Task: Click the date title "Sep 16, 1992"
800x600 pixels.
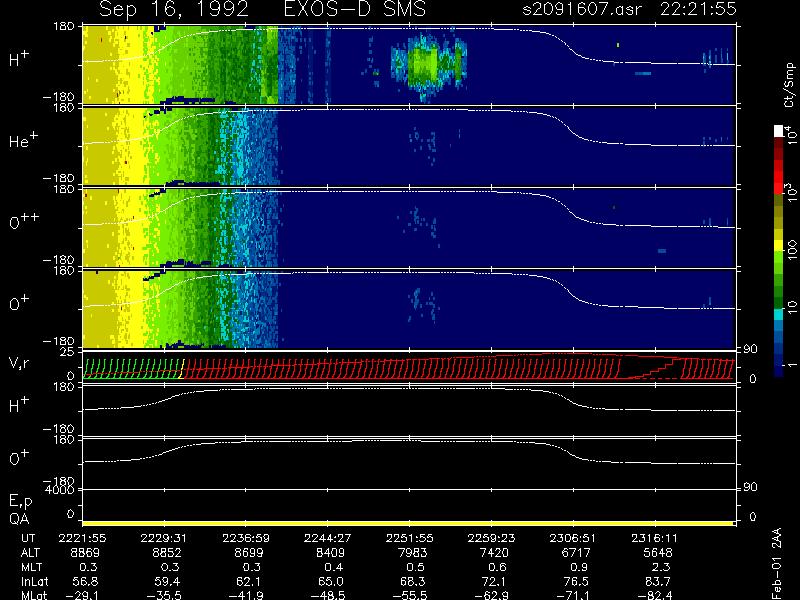Action: click(x=173, y=9)
